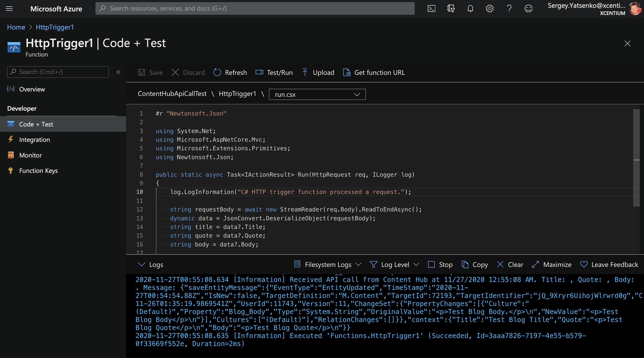Click line 8 Run method signature
The image size is (644, 358).
[x=285, y=175]
